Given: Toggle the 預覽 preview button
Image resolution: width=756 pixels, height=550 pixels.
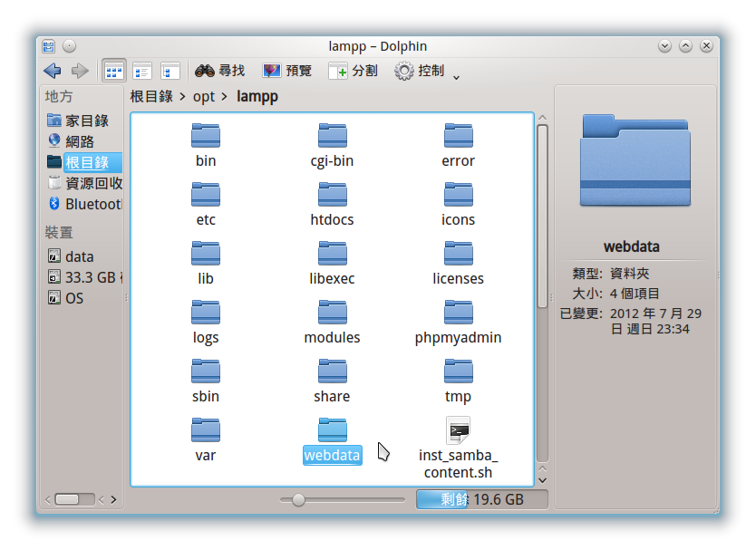Looking at the screenshot, I should (x=286, y=71).
